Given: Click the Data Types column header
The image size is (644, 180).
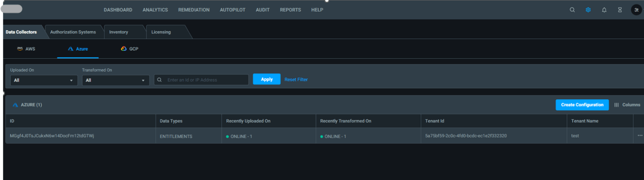Looking at the screenshot, I should (x=188, y=121).
